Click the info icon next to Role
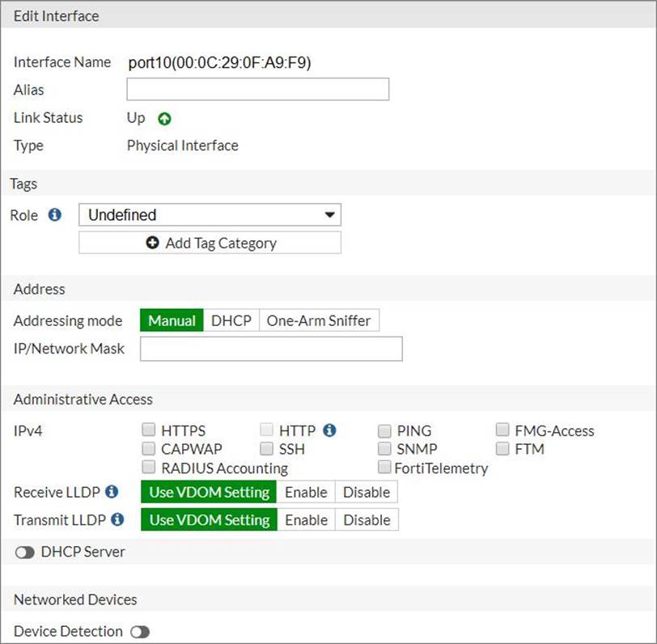This screenshot has width=657, height=644. pyautogui.click(x=55, y=215)
